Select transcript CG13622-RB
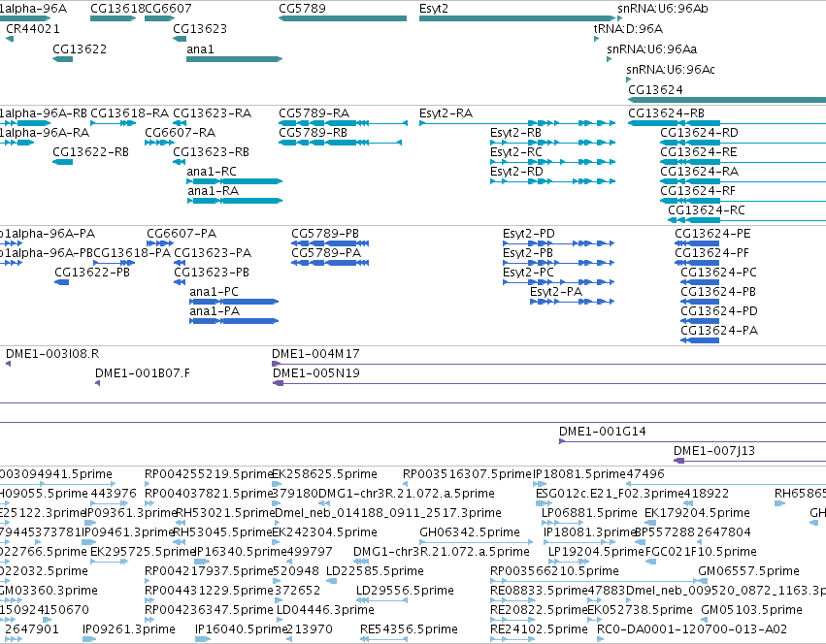826x644 pixels. 63,162
